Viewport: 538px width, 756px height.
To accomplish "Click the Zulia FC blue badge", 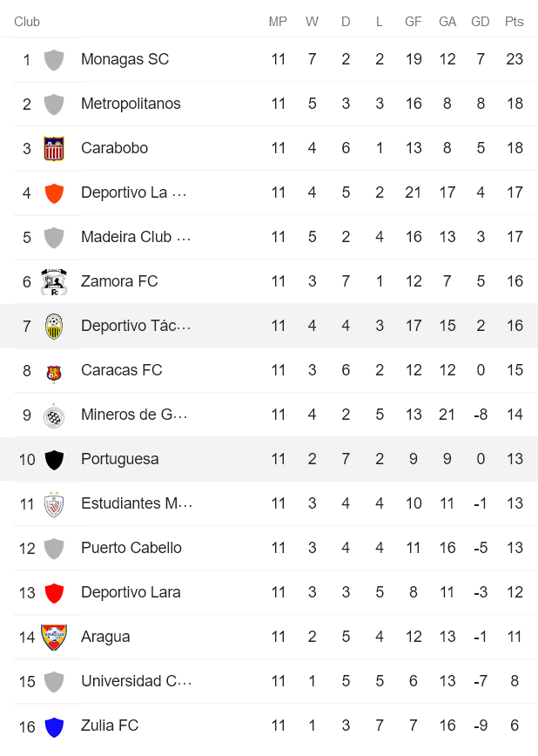I will pyautogui.click(x=52, y=725).
